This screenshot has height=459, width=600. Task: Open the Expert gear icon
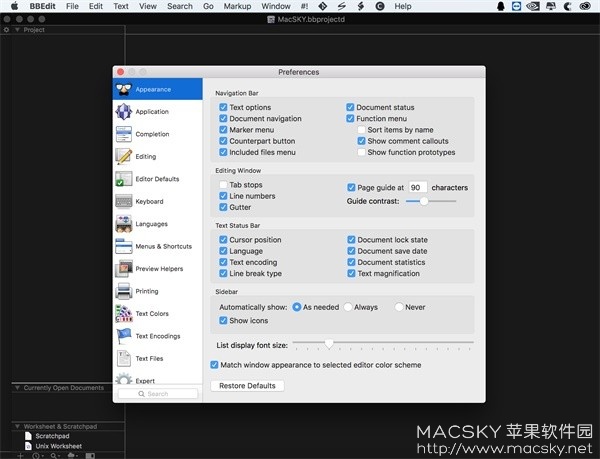click(x=124, y=379)
